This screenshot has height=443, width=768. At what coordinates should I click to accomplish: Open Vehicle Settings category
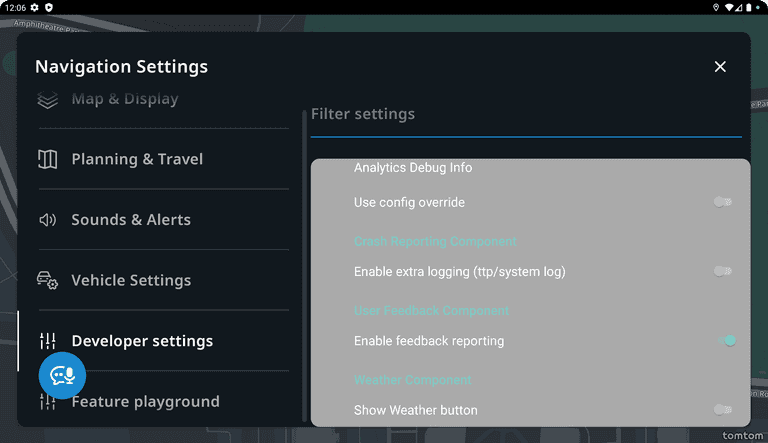(x=131, y=281)
